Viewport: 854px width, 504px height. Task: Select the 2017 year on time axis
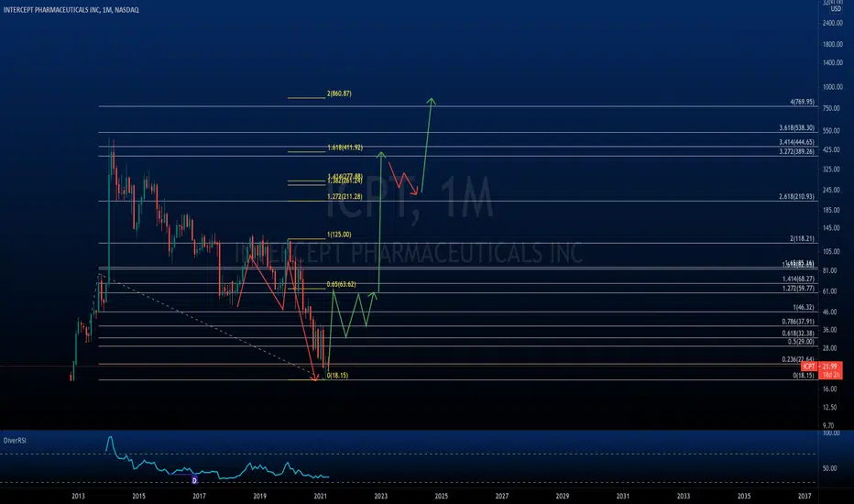199,496
